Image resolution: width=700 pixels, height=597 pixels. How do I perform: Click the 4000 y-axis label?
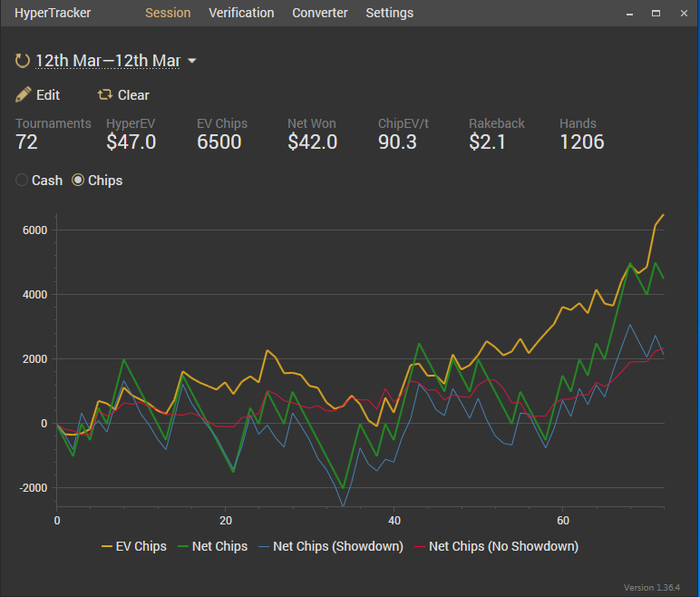[x=35, y=294]
